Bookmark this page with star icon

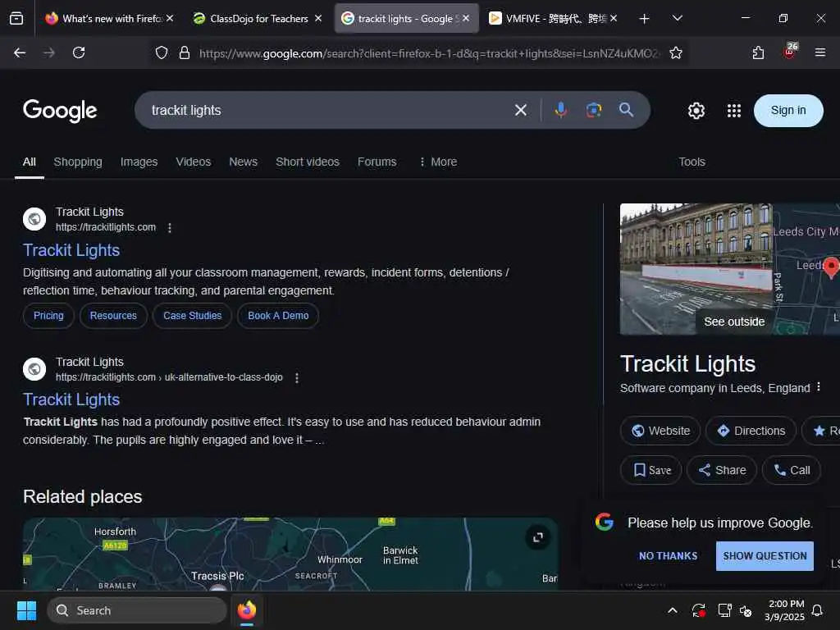point(676,52)
